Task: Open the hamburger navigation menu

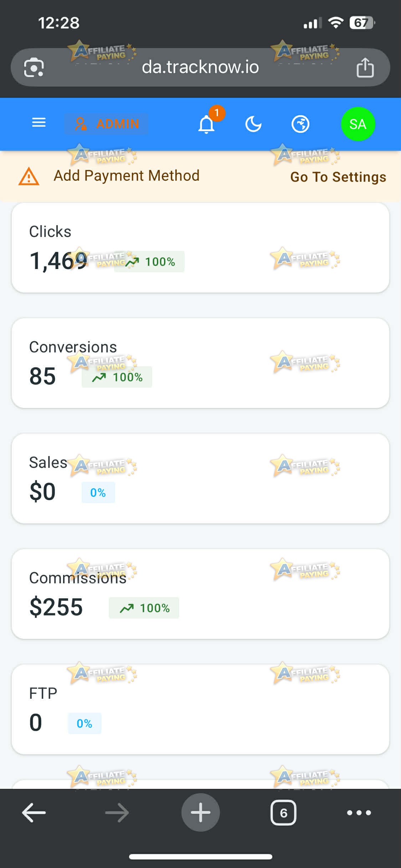Action: 39,123
